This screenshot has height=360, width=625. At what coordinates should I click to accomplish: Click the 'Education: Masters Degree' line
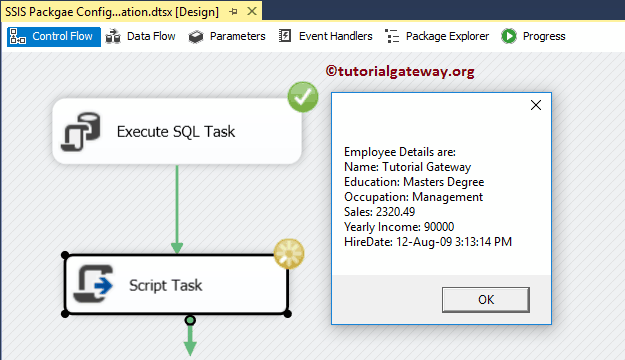click(414, 182)
